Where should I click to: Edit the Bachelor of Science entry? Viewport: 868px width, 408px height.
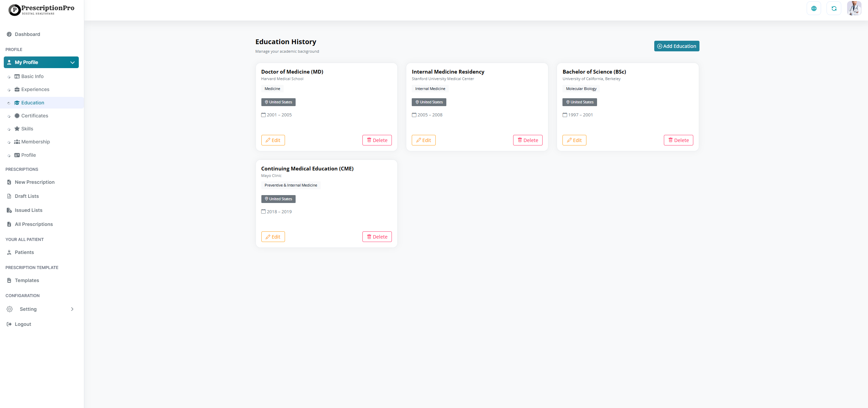pyautogui.click(x=574, y=140)
